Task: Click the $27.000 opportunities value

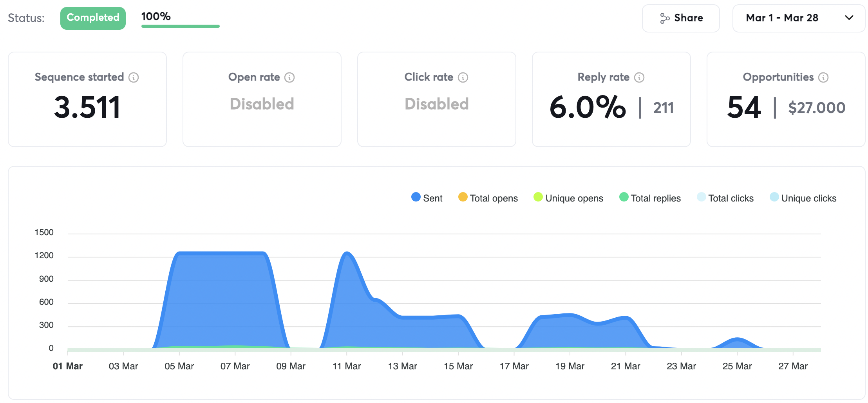Action: (816, 108)
